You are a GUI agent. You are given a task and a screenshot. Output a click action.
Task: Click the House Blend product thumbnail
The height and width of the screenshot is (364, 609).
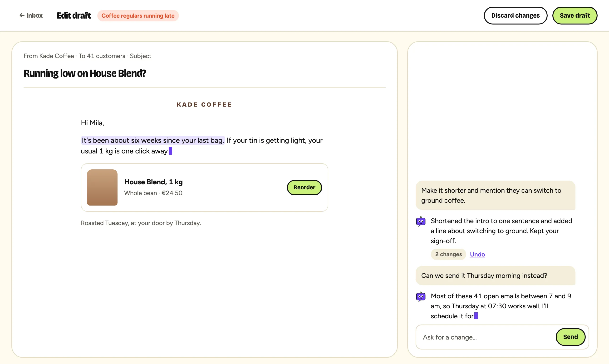pos(102,187)
